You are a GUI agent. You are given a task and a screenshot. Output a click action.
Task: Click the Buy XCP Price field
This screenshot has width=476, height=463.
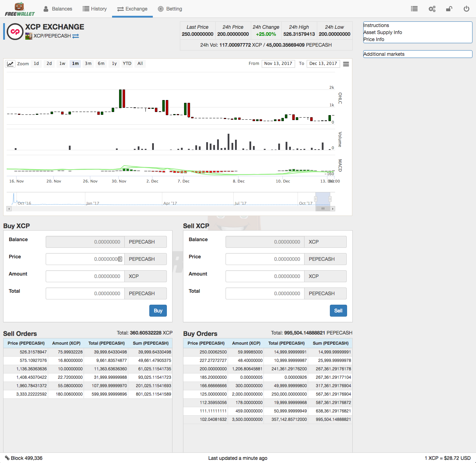click(x=85, y=259)
